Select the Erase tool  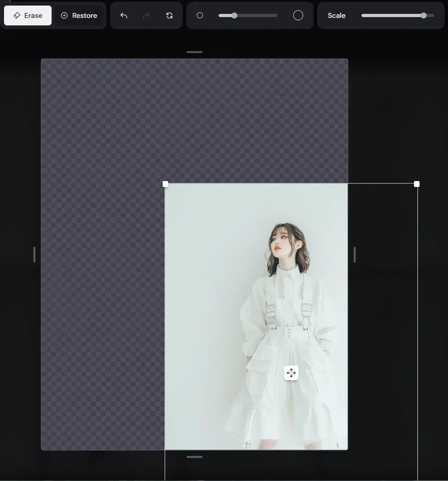(x=28, y=15)
